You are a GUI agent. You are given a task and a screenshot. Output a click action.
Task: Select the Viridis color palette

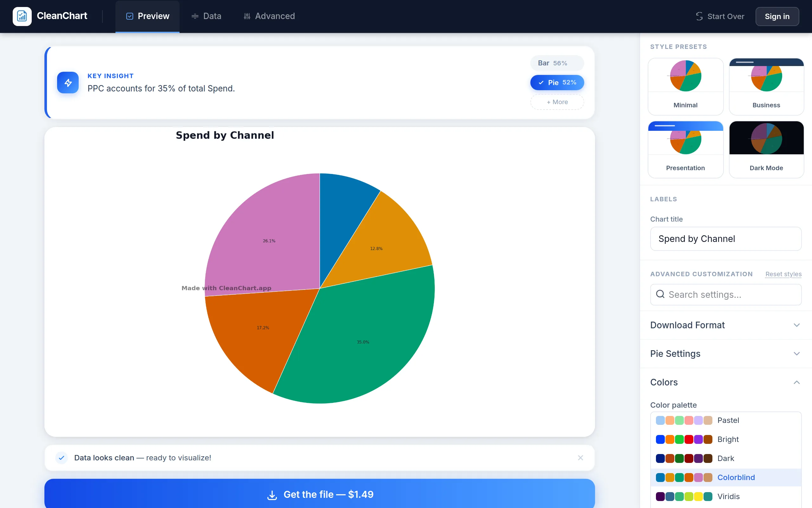[726, 497]
